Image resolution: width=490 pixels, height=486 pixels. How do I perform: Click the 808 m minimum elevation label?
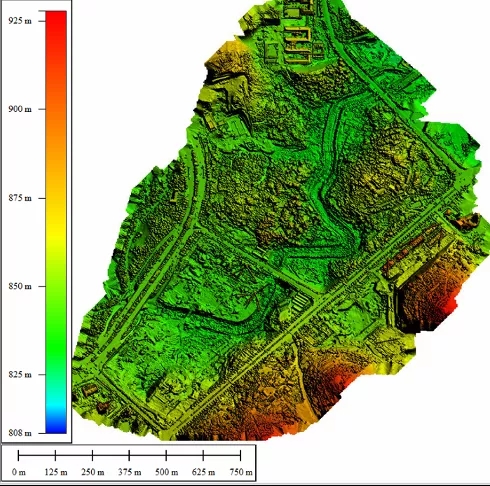tap(20, 433)
